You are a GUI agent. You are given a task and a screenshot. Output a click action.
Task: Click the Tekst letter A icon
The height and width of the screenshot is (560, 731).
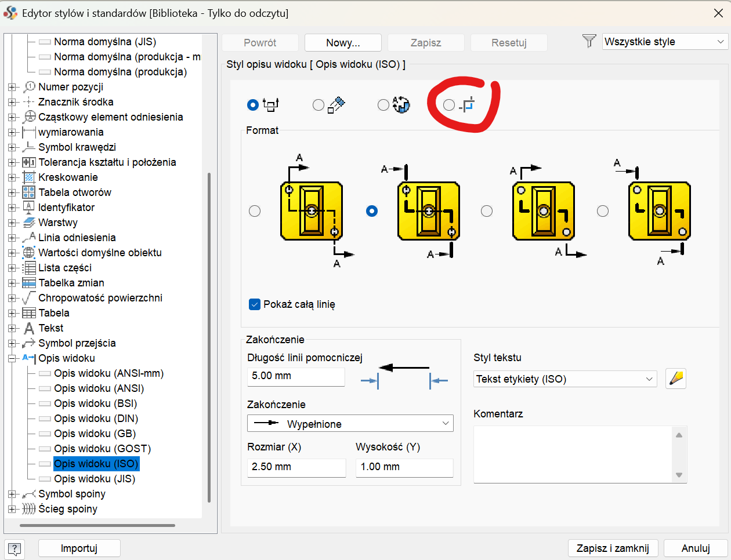[x=29, y=328]
